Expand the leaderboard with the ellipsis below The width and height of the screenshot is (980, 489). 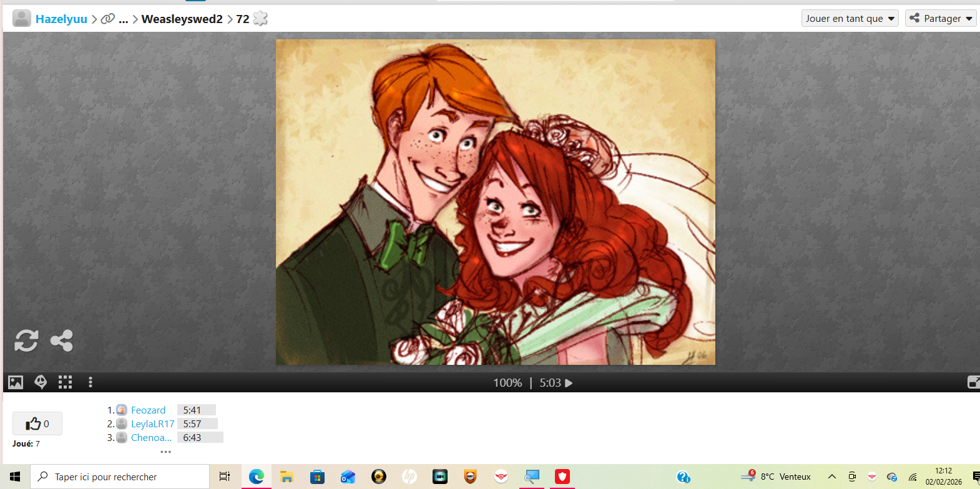click(x=165, y=452)
